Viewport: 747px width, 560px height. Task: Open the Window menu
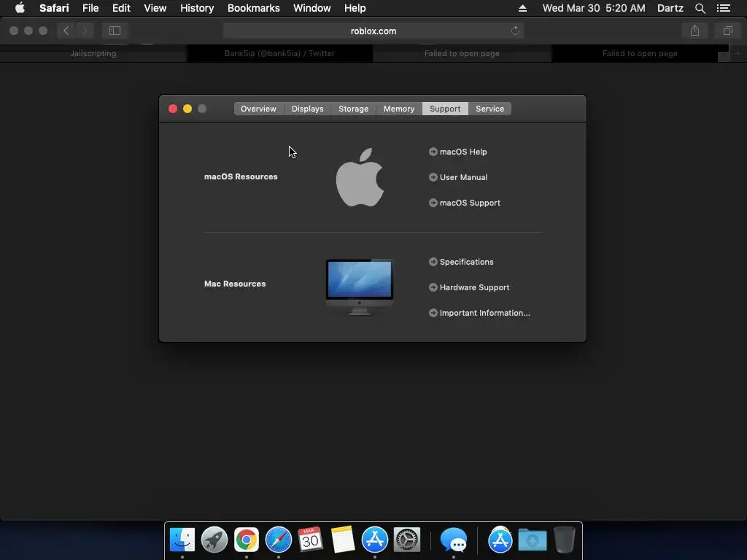tap(311, 8)
